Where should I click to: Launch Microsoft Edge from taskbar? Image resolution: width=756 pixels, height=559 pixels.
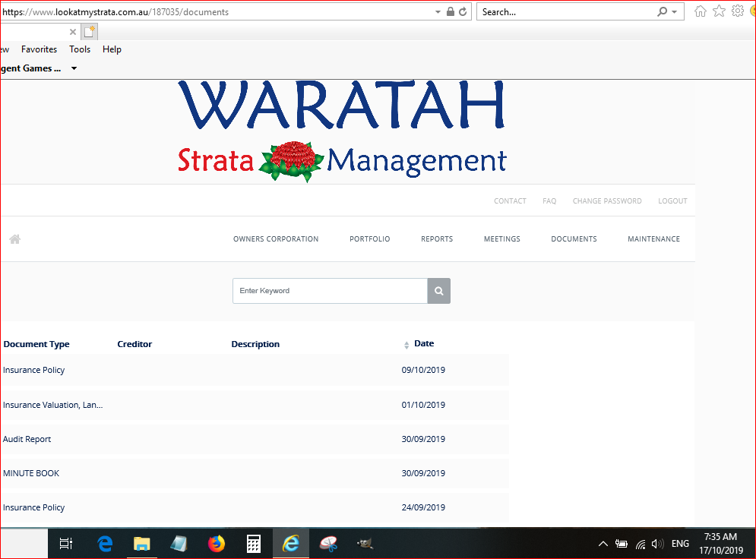(x=105, y=544)
